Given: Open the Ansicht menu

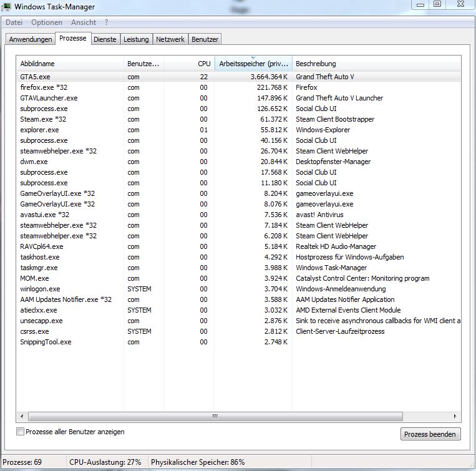Looking at the screenshot, I should (84, 22).
